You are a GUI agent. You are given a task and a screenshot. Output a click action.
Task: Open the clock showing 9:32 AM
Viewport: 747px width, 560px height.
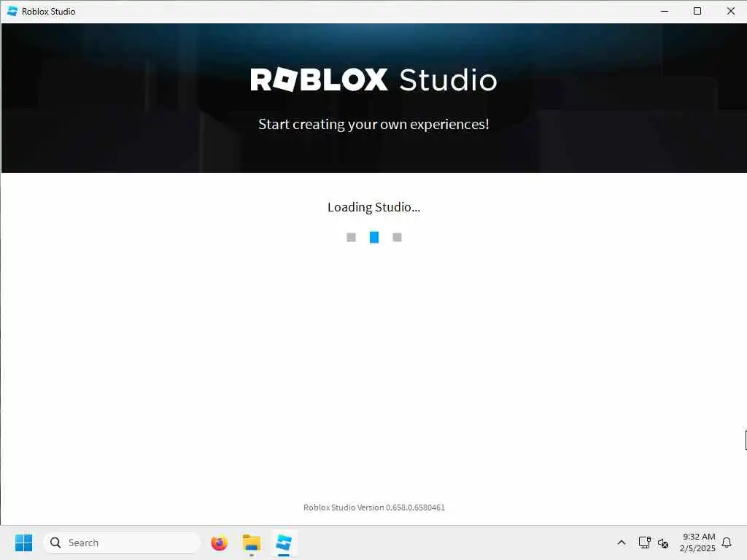click(697, 542)
